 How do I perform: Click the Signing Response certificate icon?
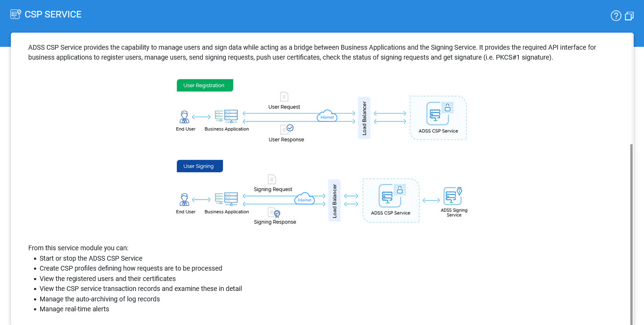274,212
